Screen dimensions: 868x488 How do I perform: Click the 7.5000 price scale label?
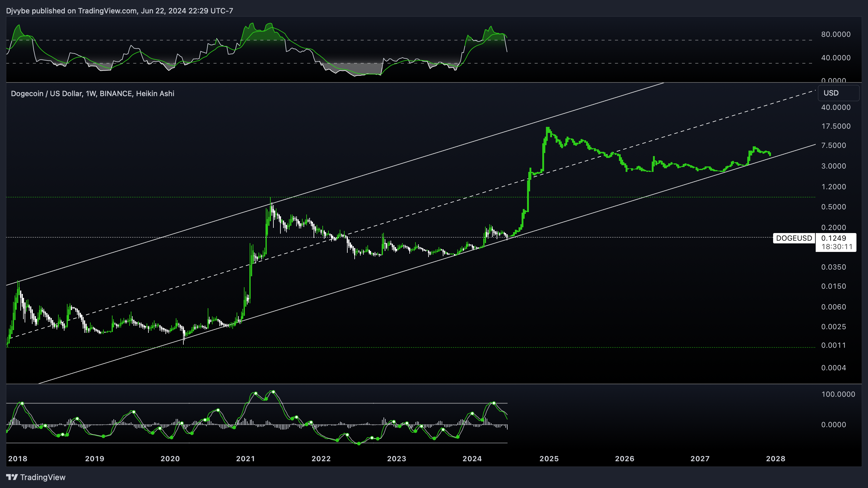(x=834, y=145)
